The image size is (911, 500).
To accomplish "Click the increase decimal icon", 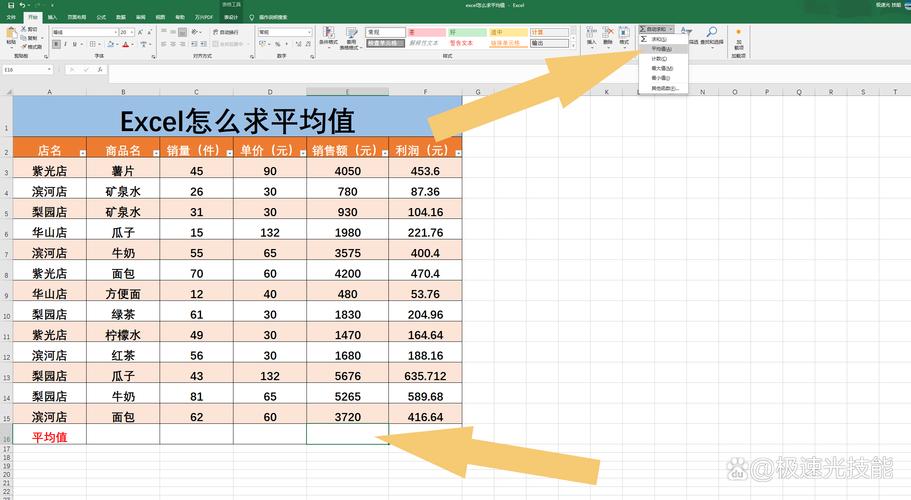I will pyautogui.click(x=298, y=44).
